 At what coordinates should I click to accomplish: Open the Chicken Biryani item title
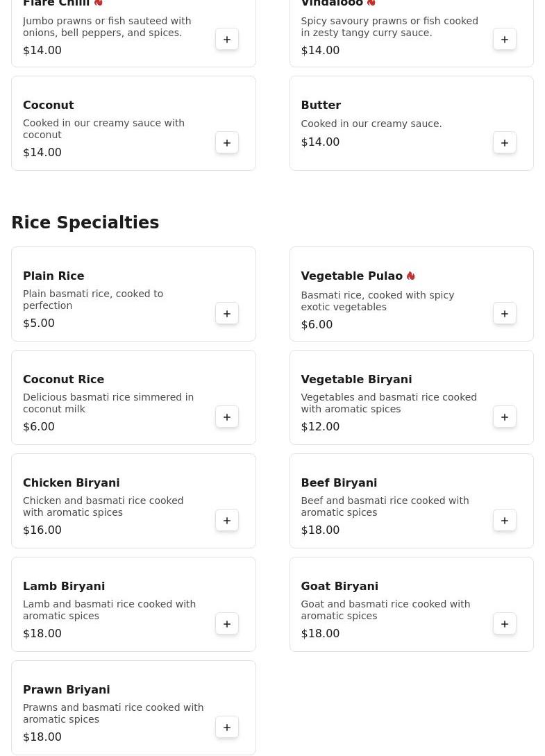(71, 482)
